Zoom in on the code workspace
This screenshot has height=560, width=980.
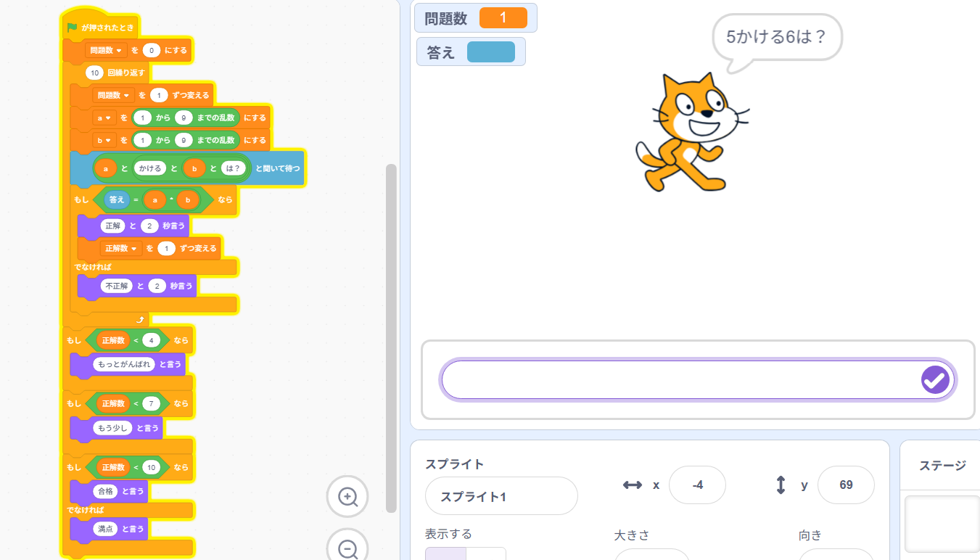click(347, 497)
